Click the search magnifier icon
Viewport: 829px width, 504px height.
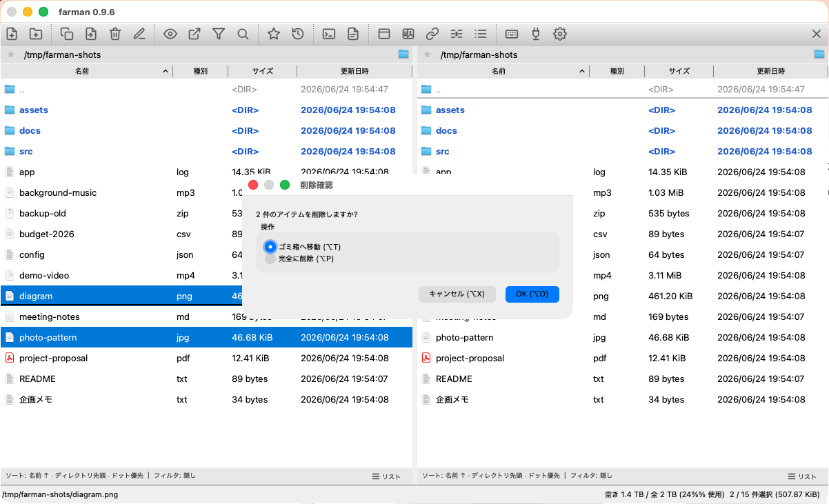(243, 33)
